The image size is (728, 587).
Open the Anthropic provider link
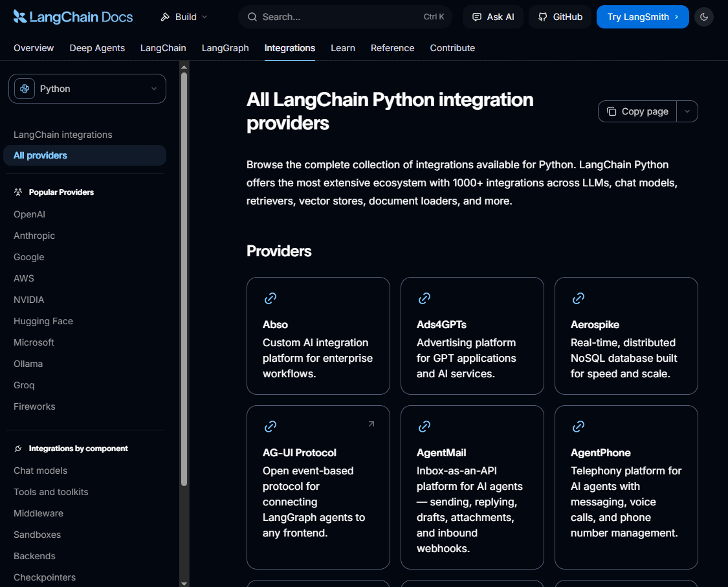tap(34, 236)
